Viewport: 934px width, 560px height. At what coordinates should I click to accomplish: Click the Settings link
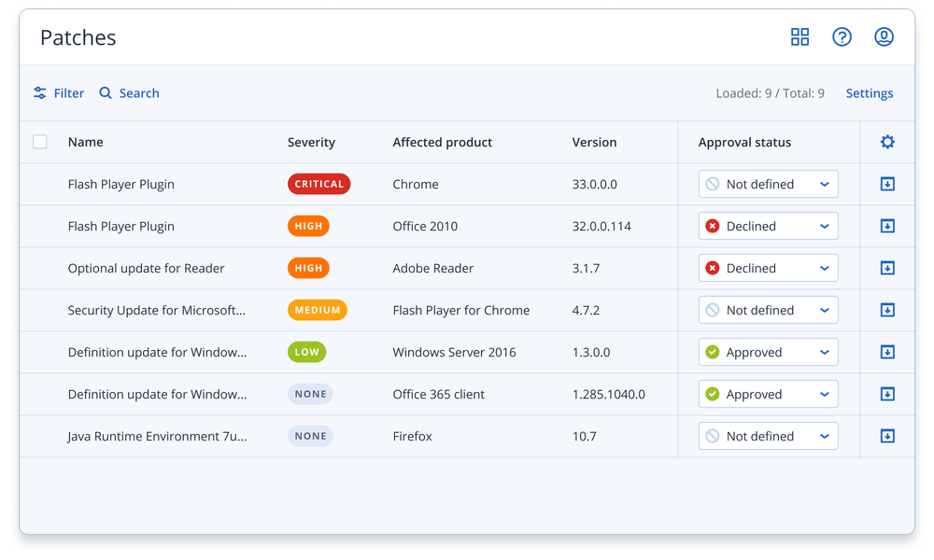point(869,93)
